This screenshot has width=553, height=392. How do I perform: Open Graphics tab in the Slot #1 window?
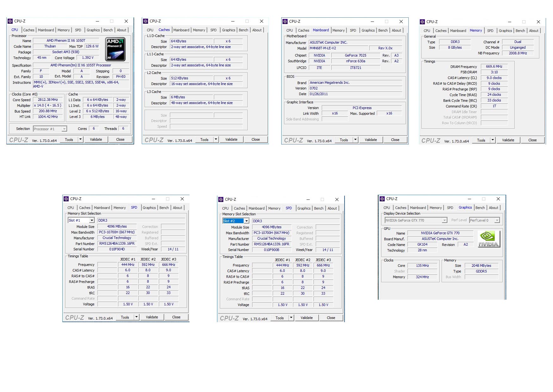click(x=149, y=208)
